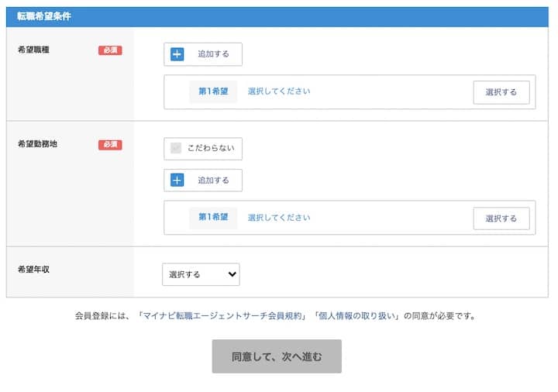Click the 希望年収 field label

[33, 270]
